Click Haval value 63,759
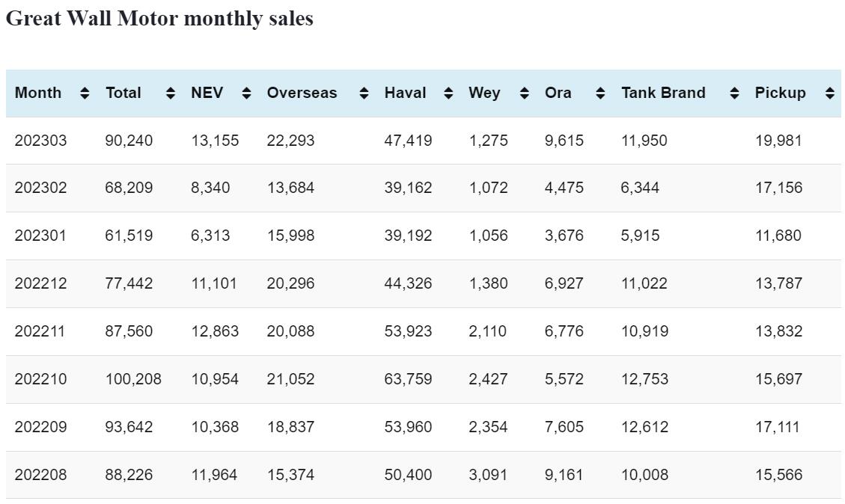Screen dimensions: 845x504 click(x=408, y=379)
